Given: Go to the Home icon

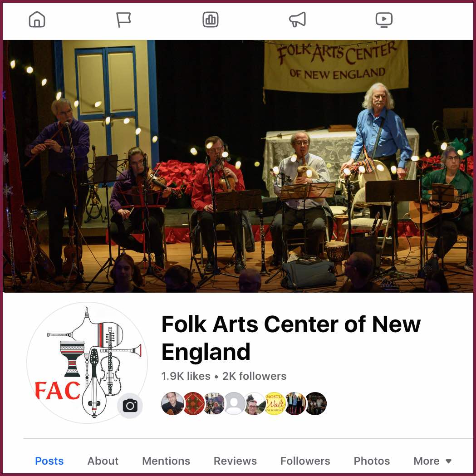Looking at the screenshot, I should 37,20.
